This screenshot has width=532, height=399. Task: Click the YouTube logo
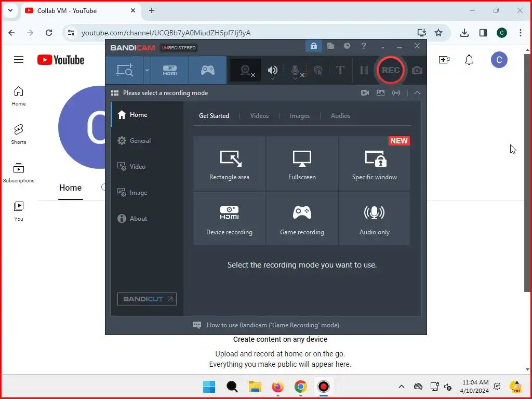click(x=61, y=60)
